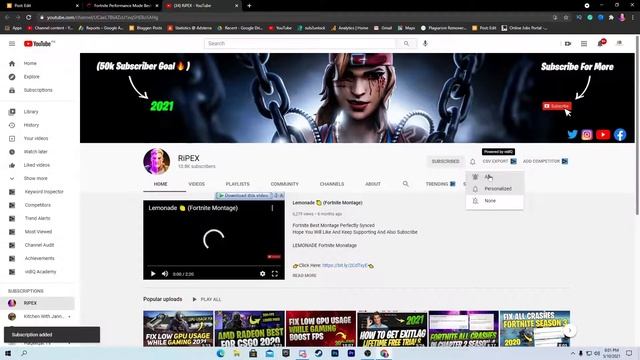640x360 pixels.
Task: Mute the featured video volume
Action: click(165, 274)
